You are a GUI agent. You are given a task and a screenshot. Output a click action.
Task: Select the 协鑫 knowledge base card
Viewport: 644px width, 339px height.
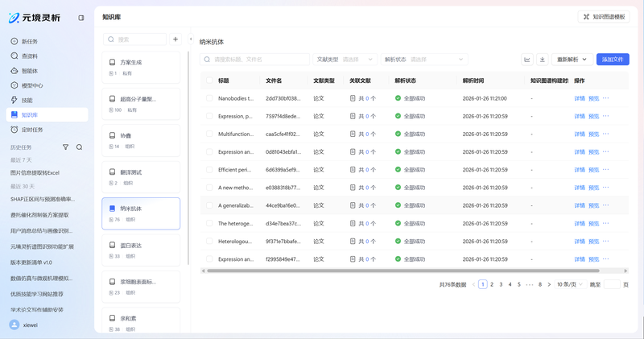141,141
